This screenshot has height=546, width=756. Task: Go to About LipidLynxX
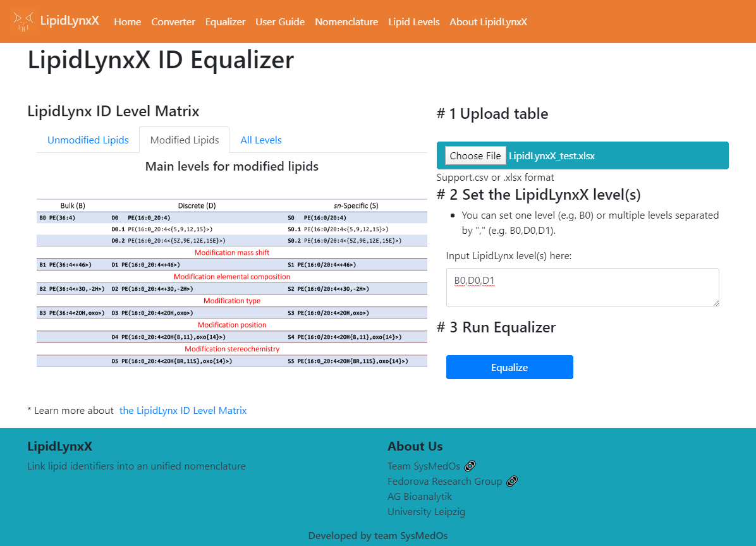(488, 21)
